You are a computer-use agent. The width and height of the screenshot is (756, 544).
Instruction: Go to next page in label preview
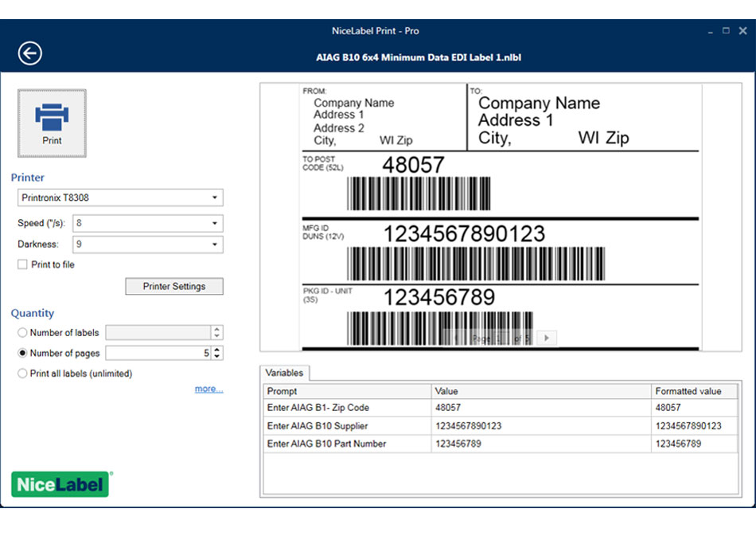click(x=547, y=338)
